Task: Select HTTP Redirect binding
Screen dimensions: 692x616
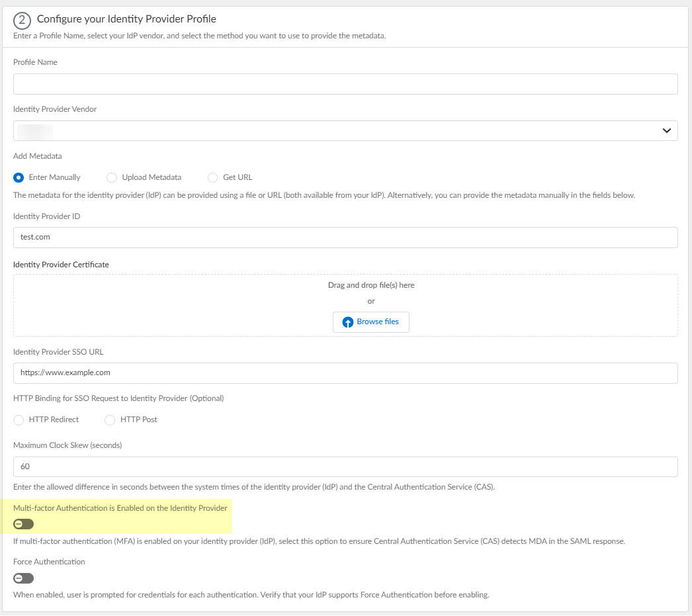Action: [x=19, y=419]
